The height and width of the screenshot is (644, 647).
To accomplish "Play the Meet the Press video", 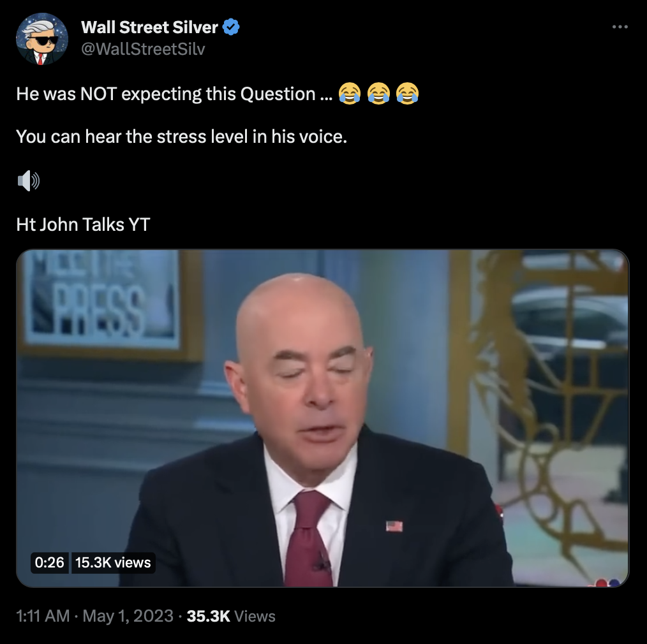I will [323, 418].
